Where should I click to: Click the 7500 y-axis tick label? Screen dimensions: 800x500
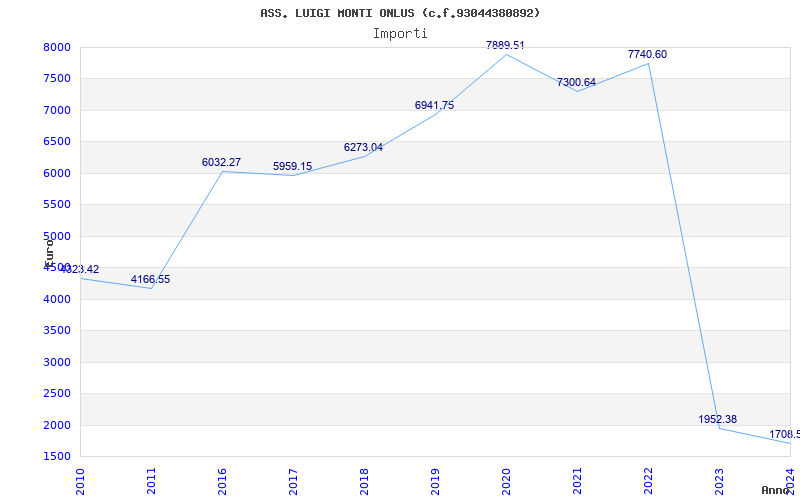57,79
